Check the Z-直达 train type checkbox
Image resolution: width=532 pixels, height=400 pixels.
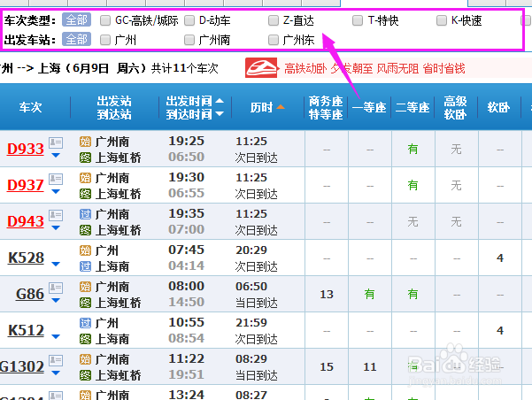[274, 20]
